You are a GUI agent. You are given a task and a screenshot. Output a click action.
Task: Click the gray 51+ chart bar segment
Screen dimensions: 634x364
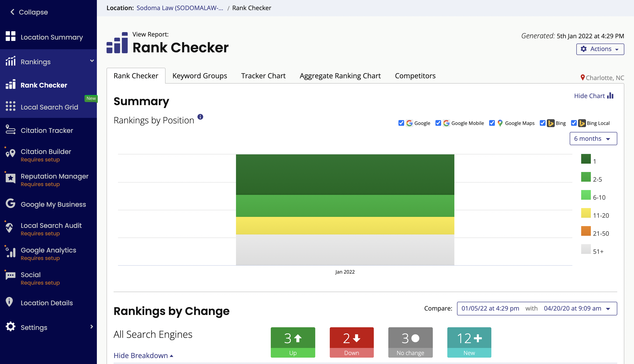point(345,250)
